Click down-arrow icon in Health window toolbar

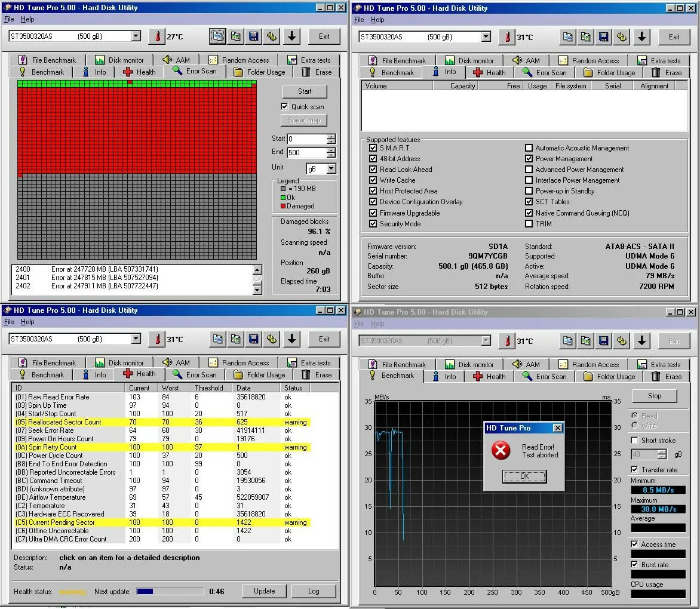pos(292,339)
